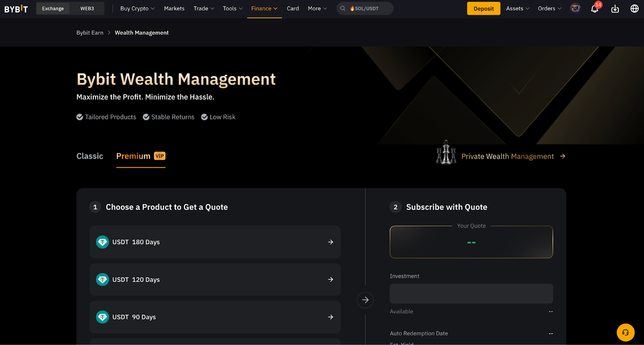Click the 'Choose a Product to Get a Quote' heading

point(167,207)
